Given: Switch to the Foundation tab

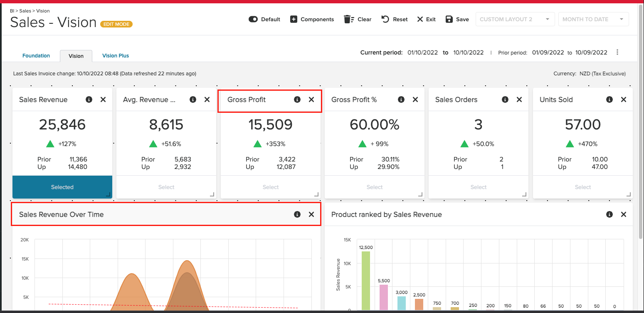Looking at the screenshot, I should (36, 55).
